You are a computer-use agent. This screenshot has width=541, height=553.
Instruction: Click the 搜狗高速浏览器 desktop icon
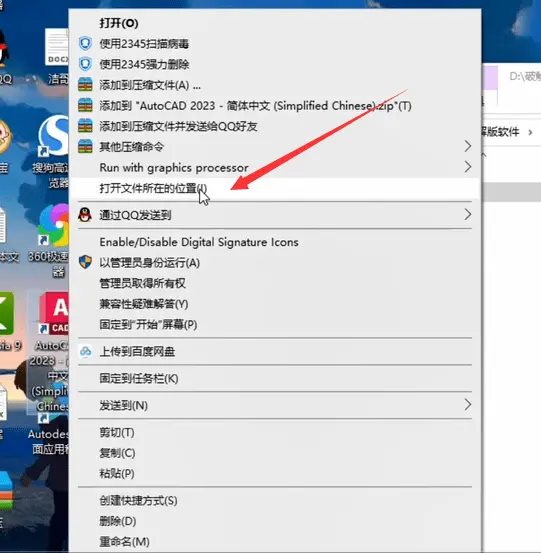click(x=53, y=136)
